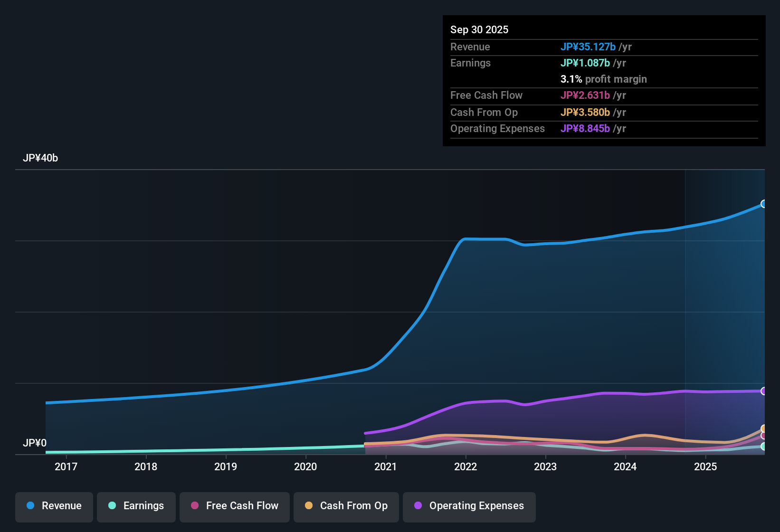780x532 pixels.
Task: Click the orange Cash From Op legend dot
Action: point(308,506)
